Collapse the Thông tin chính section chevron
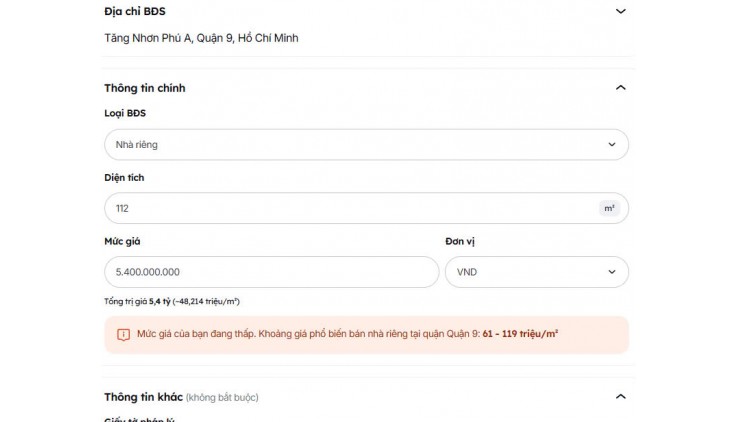Image resolution: width=738 pixels, height=422 pixels. (620, 88)
